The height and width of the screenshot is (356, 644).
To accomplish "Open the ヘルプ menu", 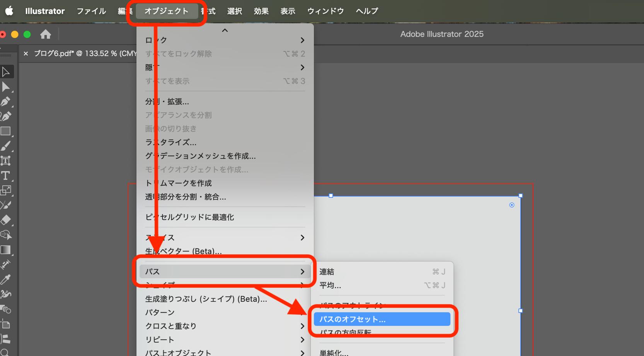I will pyautogui.click(x=367, y=11).
